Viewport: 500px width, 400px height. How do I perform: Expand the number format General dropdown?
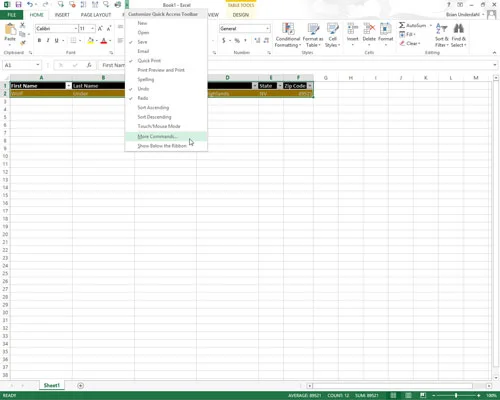(x=267, y=29)
